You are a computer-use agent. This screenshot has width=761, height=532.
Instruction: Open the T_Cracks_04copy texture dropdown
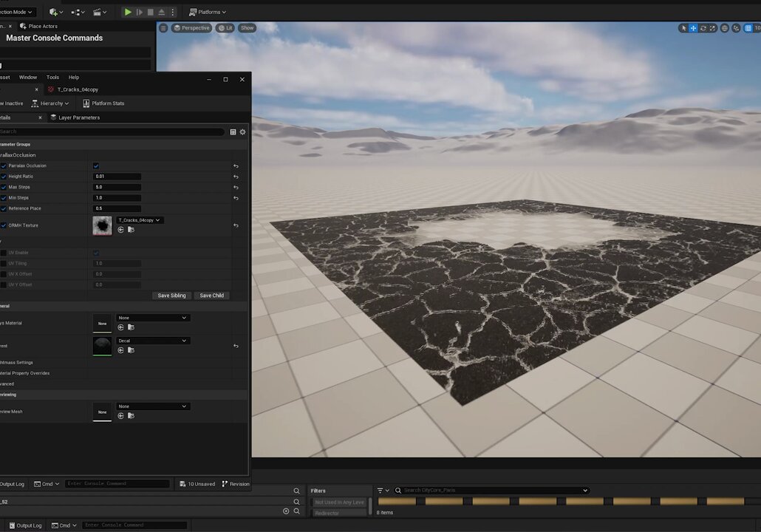click(140, 220)
